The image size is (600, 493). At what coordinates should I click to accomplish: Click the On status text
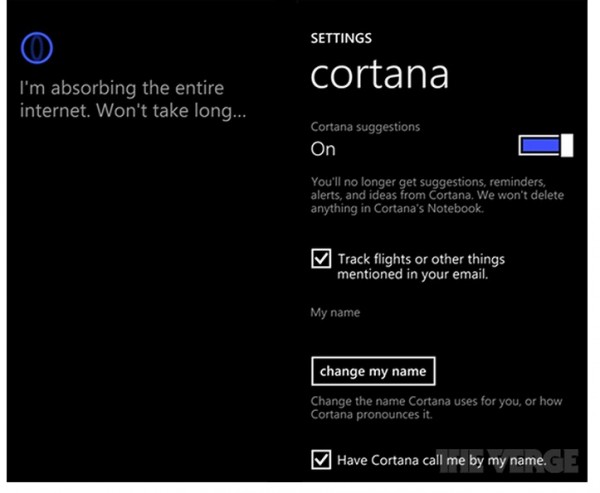point(323,149)
